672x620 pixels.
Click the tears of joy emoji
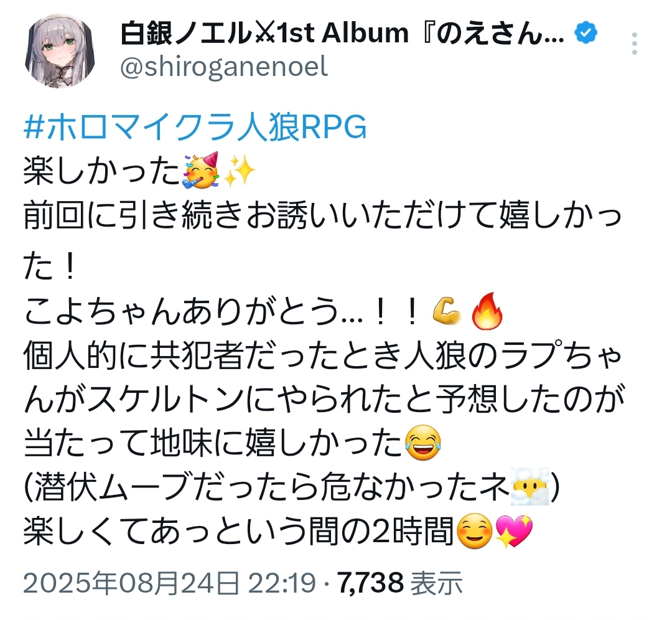(423, 443)
